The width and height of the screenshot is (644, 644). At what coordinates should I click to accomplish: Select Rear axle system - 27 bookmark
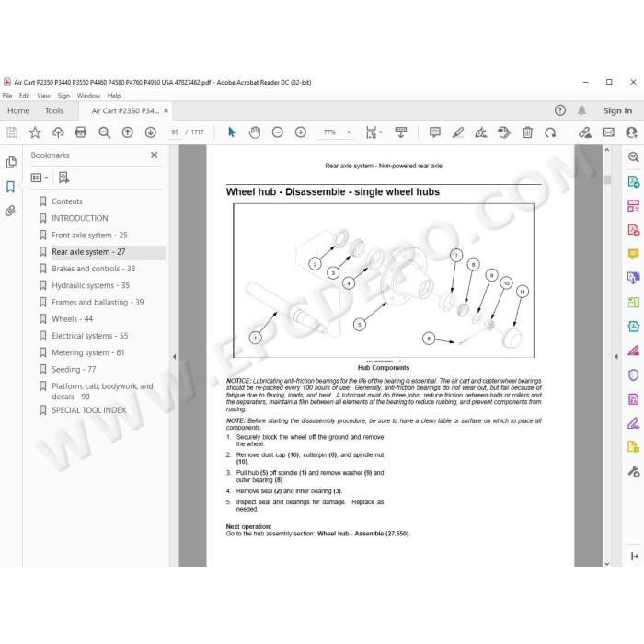[x=88, y=252]
